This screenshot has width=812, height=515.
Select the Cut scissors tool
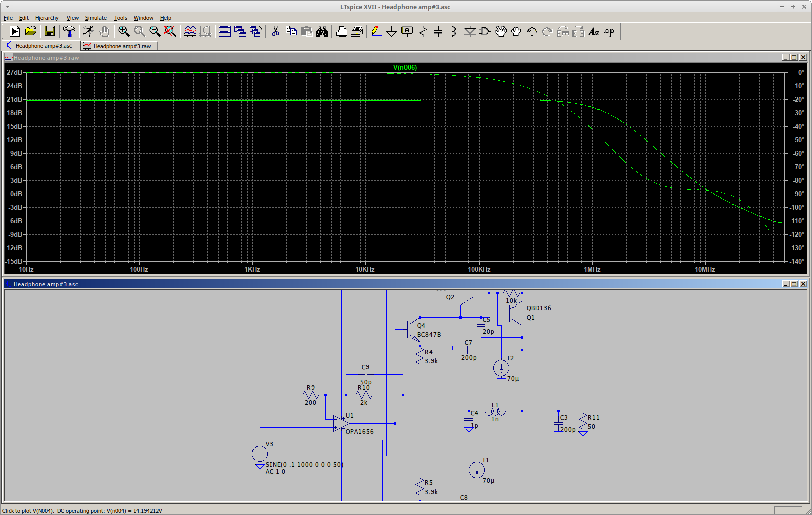click(275, 31)
